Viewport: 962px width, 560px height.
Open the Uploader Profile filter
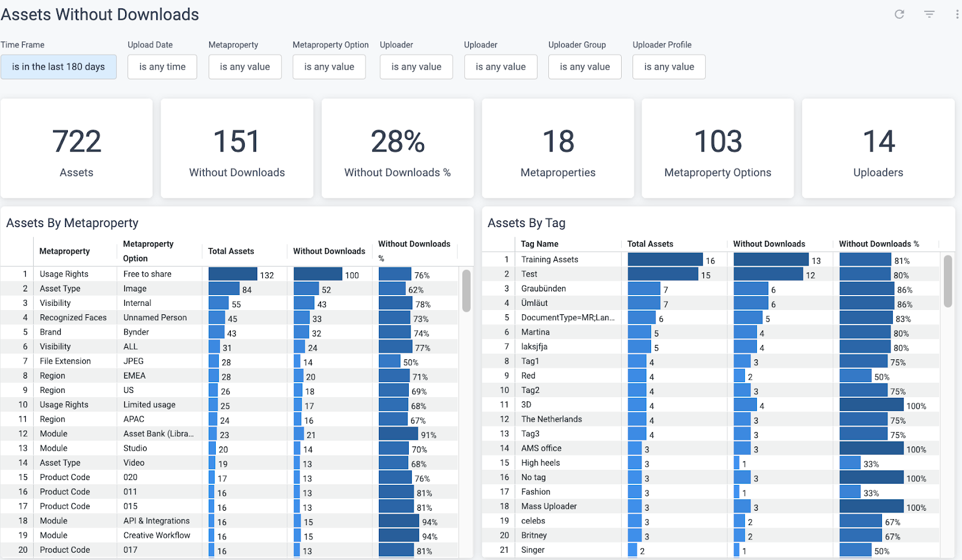[x=668, y=67]
